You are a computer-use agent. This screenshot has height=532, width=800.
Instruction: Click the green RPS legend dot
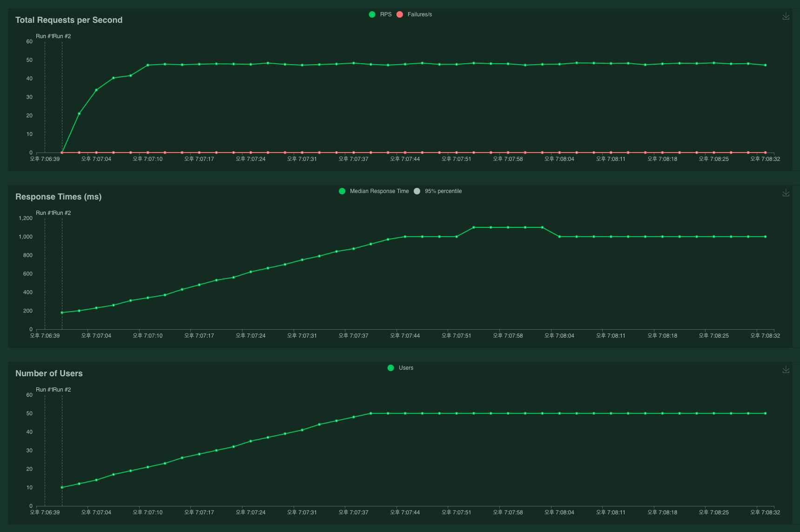(x=372, y=14)
